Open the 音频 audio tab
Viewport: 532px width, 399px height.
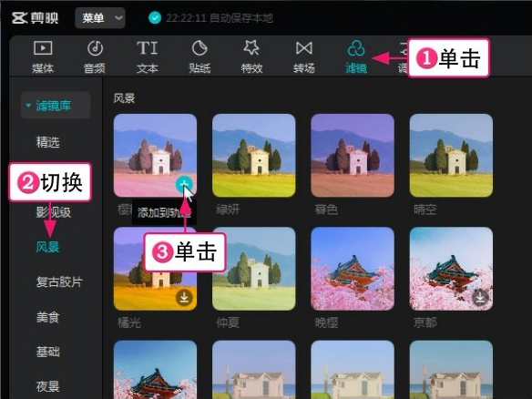pos(95,57)
